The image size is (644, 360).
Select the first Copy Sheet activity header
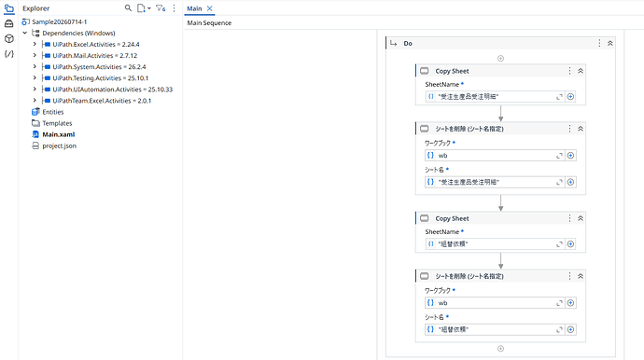(500, 71)
